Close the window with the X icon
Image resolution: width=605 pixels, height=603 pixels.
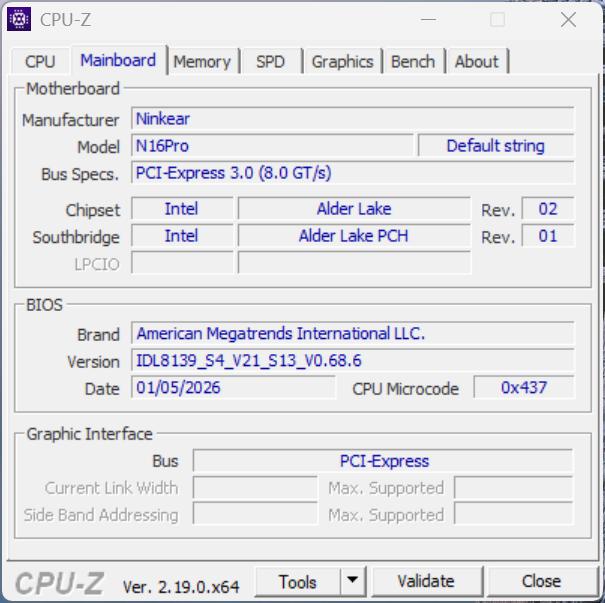tap(568, 19)
